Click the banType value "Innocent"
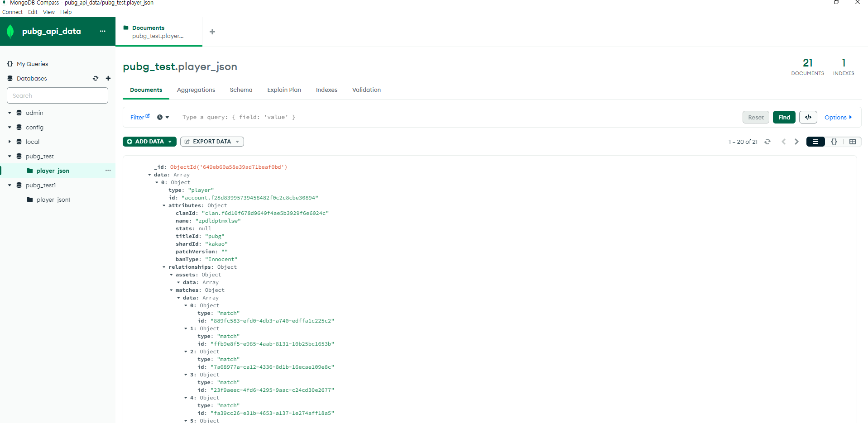 (221, 259)
